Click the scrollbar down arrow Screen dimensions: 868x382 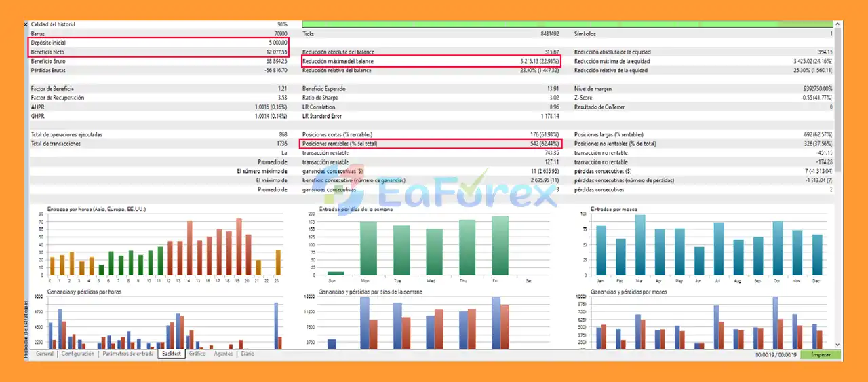point(838,345)
